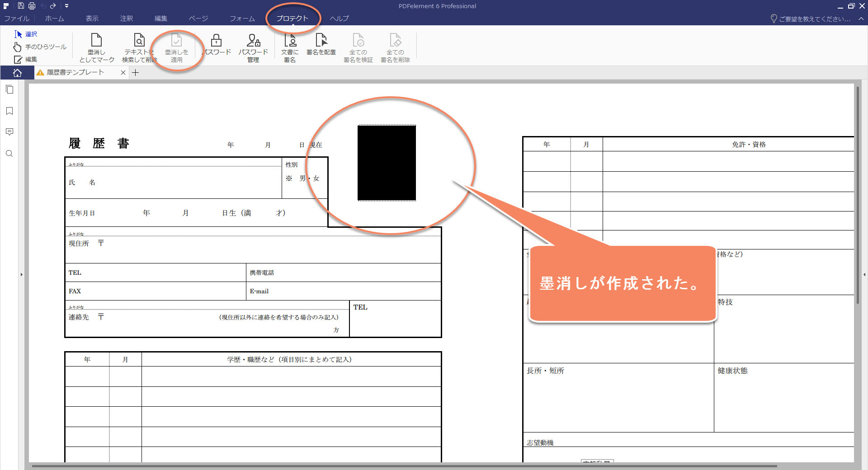This screenshot has height=470, width=868.
Task: Switch to the フォーム tab
Action: pos(242,19)
